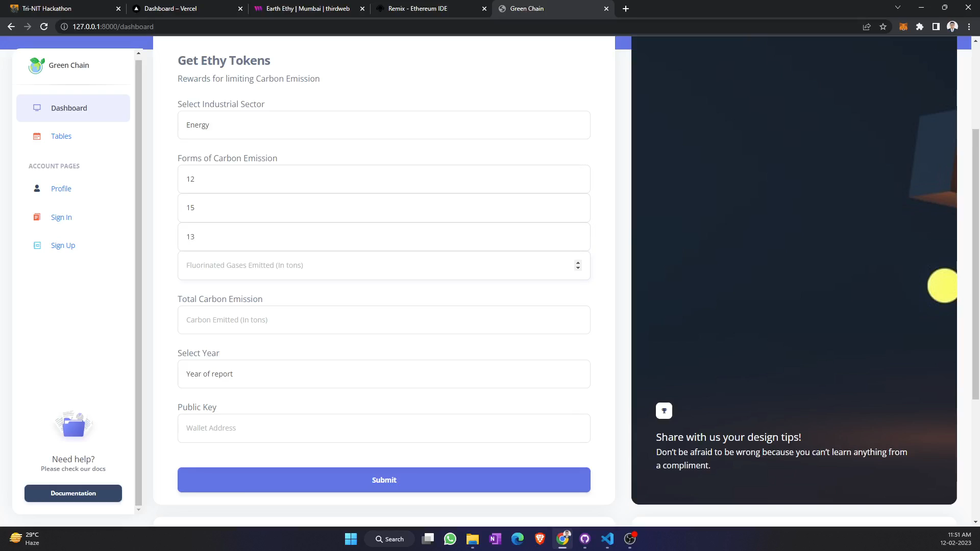The width and height of the screenshot is (980, 551).
Task: Click the Green Chain logo icon
Action: click(36, 65)
